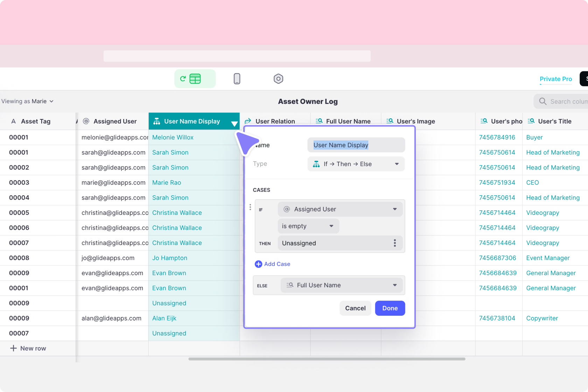The width and height of the screenshot is (588, 392).
Task: Click the drag handle next to the IF case
Action: 250,207
